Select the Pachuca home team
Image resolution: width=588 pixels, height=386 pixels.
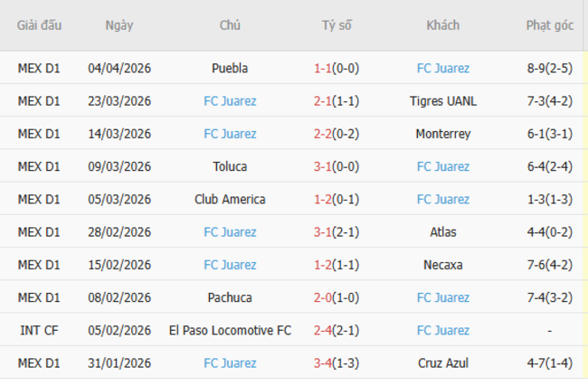point(230,297)
